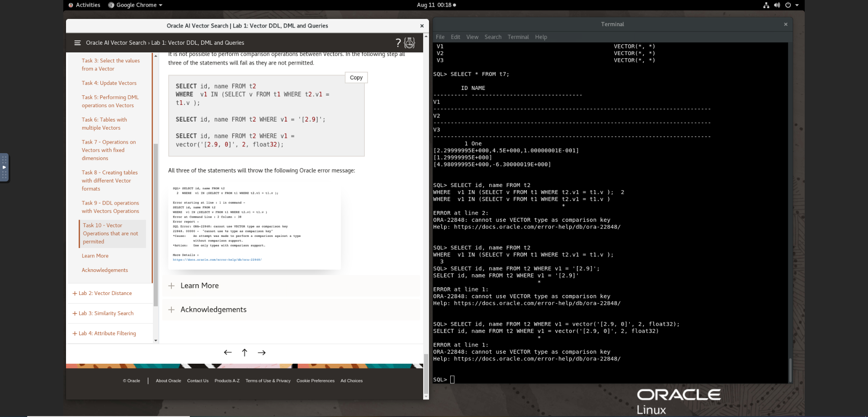Open the Terminal View menu
Screen dimensions: 868x417
[472, 37]
